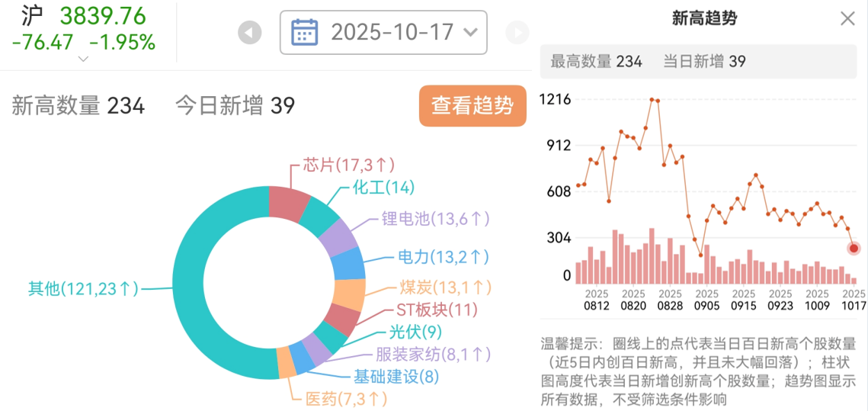
Task: Go to previous date with left arrow
Action: pos(249,33)
